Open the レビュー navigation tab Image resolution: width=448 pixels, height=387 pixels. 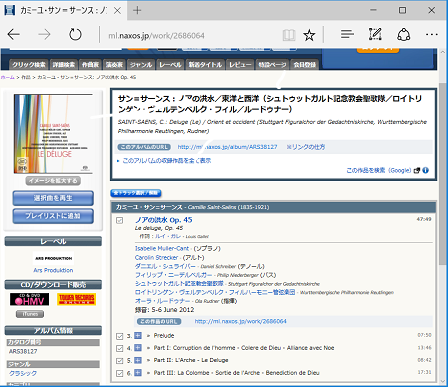click(240, 65)
